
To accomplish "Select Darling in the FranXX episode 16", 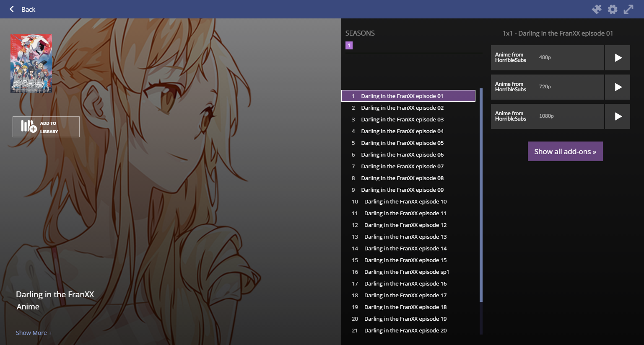I will 408,283.
